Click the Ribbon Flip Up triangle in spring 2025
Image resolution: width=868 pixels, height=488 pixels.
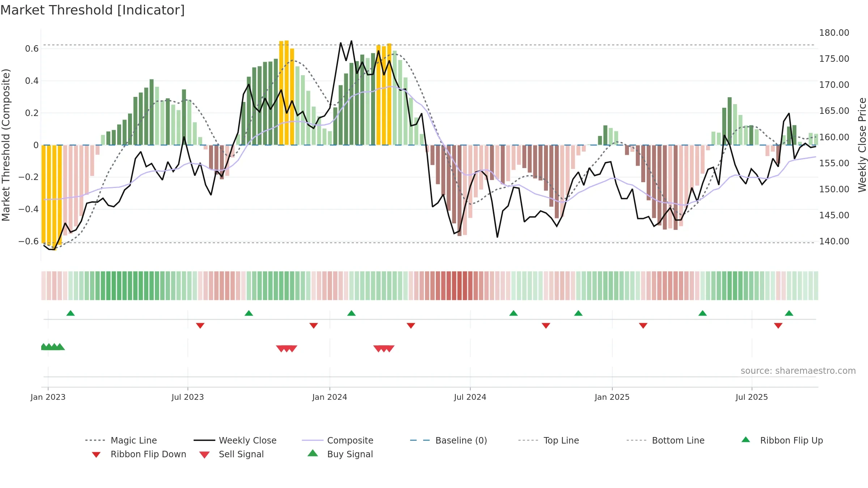(703, 313)
